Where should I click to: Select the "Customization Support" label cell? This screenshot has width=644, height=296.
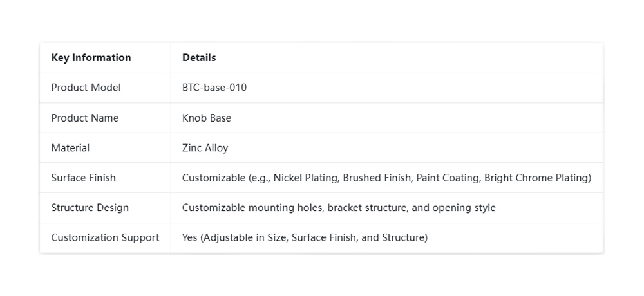point(105,237)
